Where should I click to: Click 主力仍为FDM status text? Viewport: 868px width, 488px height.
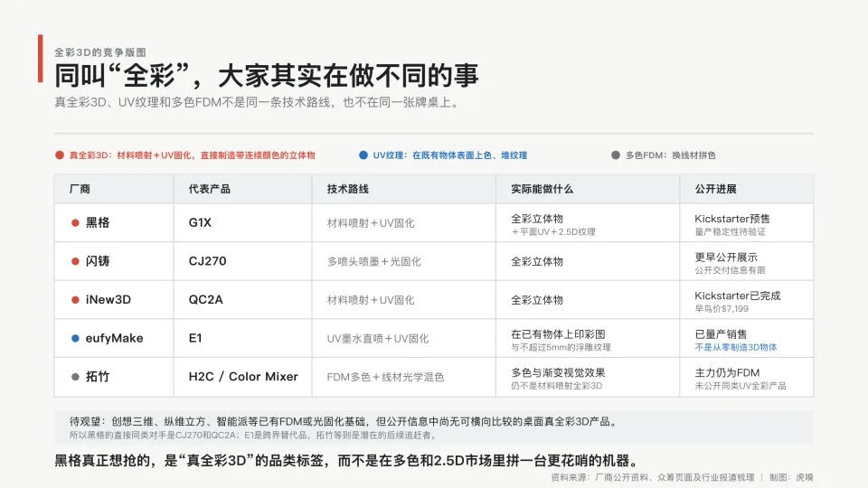(x=727, y=372)
